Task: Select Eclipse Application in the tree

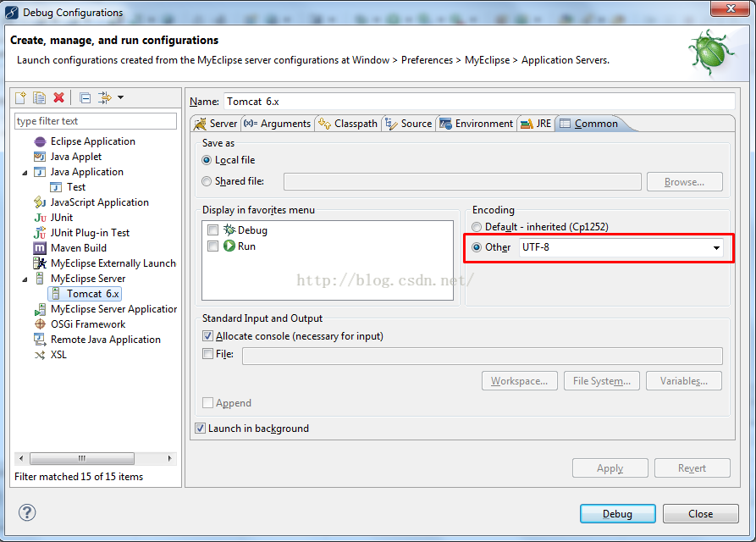Action: click(x=92, y=141)
